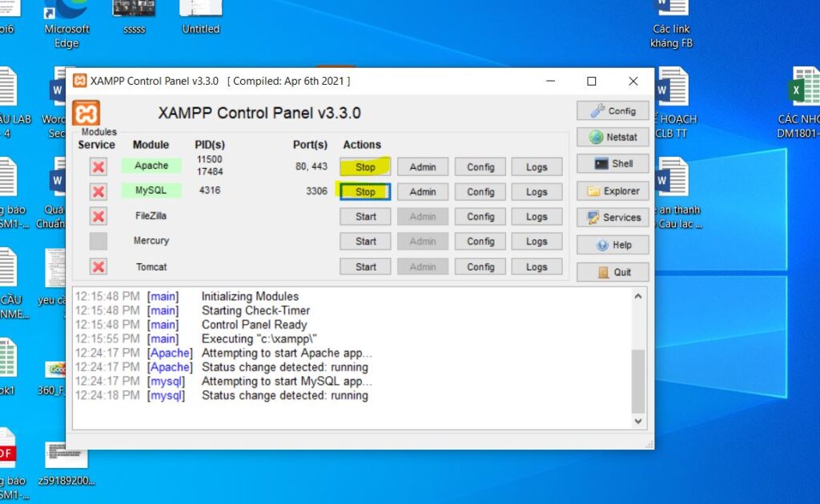This screenshot has height=504, width=820.
Task: Open the global Config with wrench icon
Action: tap(613, 110)
